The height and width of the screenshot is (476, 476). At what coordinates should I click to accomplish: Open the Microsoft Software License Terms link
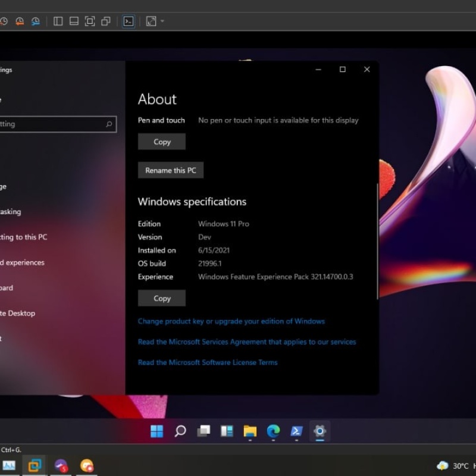(x=208, y=362)
